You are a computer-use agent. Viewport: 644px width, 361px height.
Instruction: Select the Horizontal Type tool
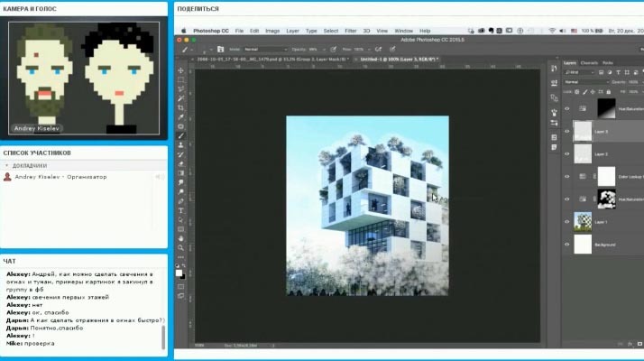coord(180,210)
